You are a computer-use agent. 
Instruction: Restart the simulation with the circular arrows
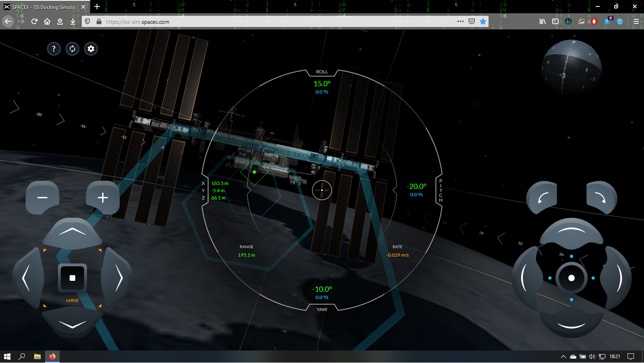point(72,49)
